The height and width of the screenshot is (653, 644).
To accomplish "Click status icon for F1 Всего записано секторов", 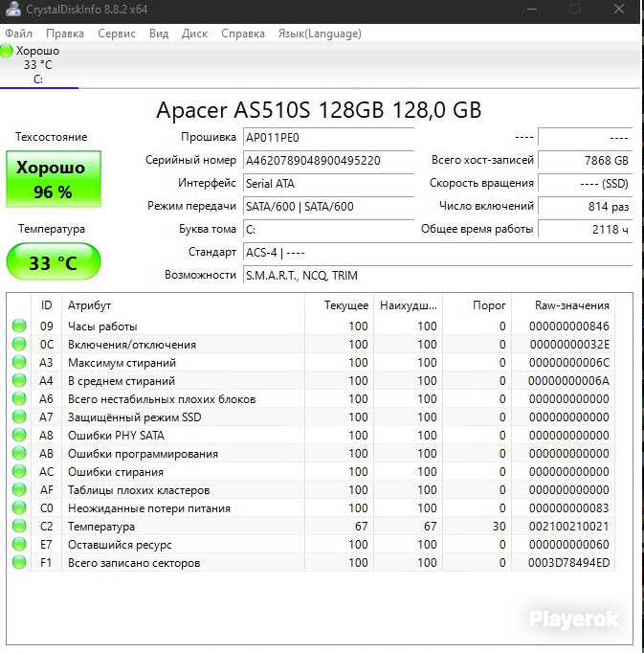I will tap(19, 563).
